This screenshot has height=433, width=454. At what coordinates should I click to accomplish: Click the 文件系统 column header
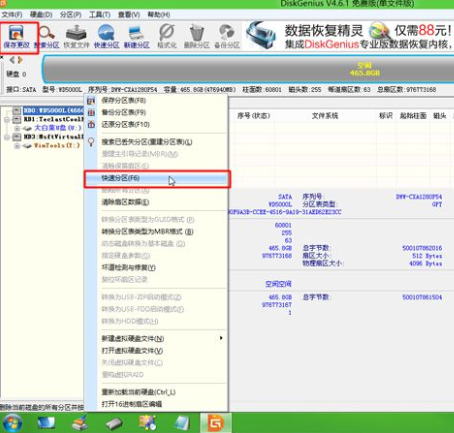(x=325, y=116)
